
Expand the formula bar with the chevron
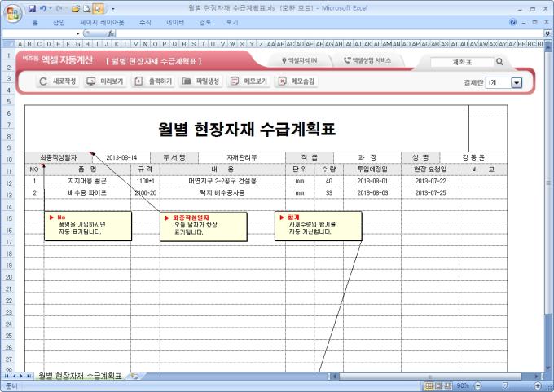click(x=547, y=33)
